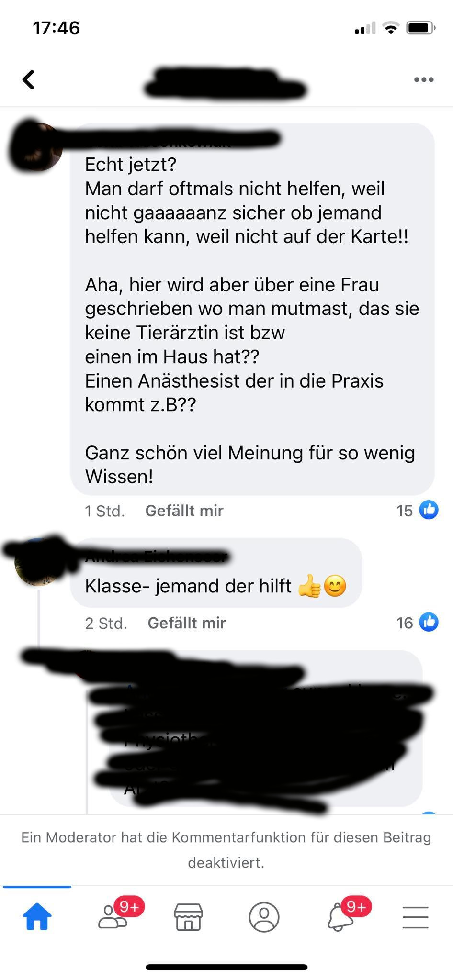Open the Profile icon in bottom bar
Image resolution: width=453 pixels, height=980 pixels.
(x=264, y=917)
